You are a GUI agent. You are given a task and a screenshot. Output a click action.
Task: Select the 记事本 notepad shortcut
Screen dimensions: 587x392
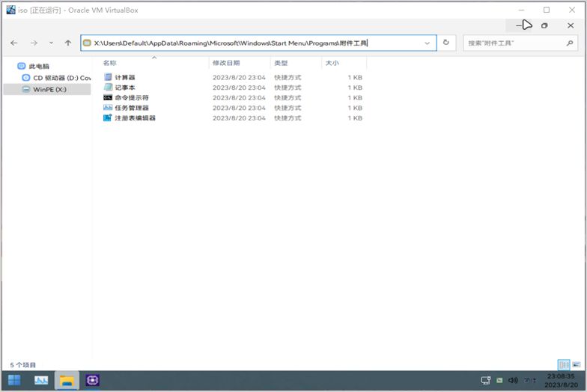tap(124, 88)
